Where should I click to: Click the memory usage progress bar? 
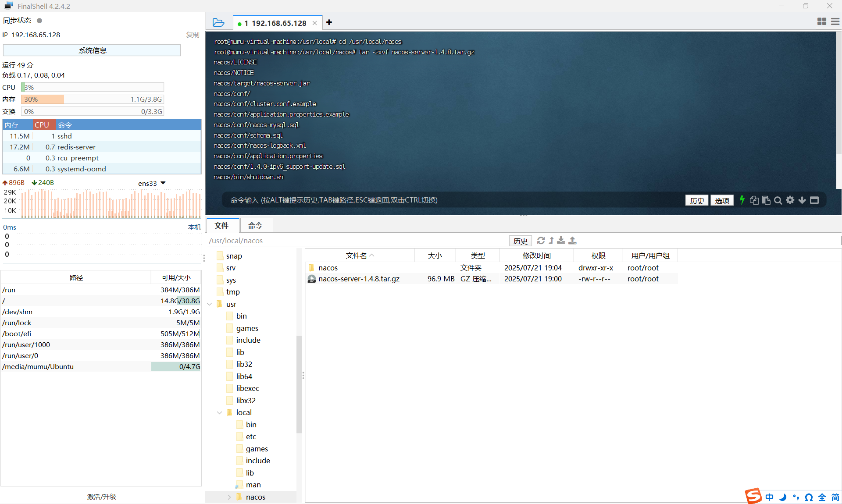point(93,99)
